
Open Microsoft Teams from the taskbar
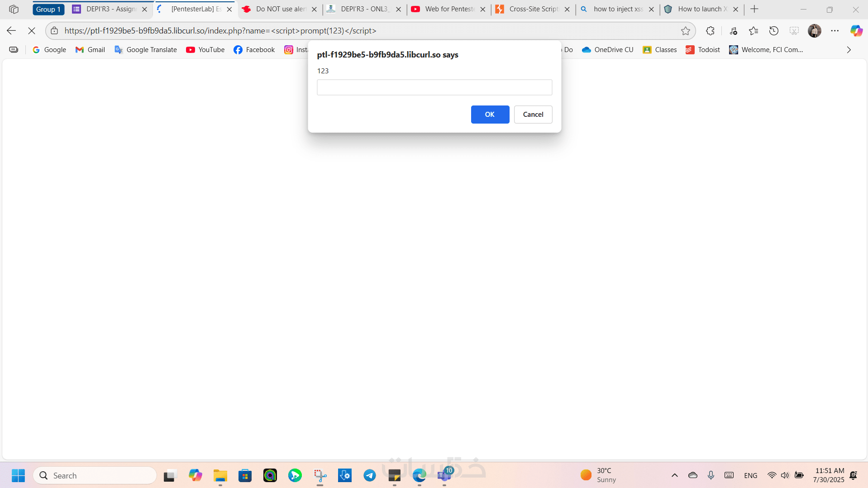pyautogui.click(x=444, y=475)
